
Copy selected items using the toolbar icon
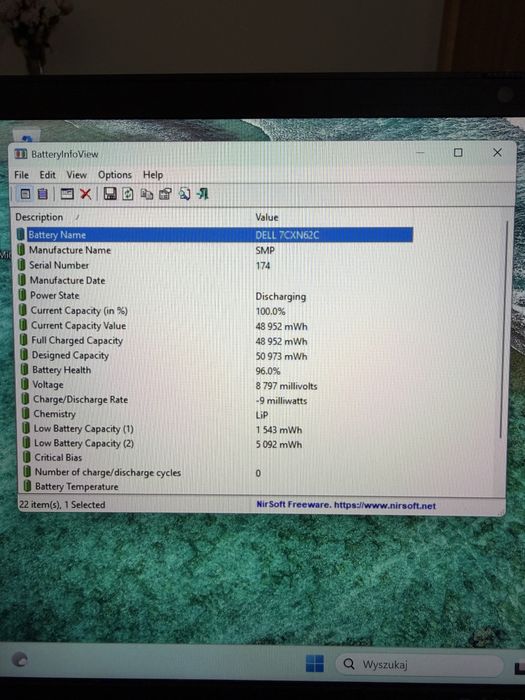coord(147,194)
